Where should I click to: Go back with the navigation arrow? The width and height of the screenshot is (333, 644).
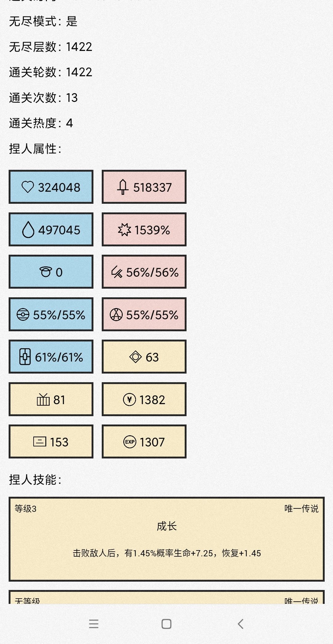[240, 624]
